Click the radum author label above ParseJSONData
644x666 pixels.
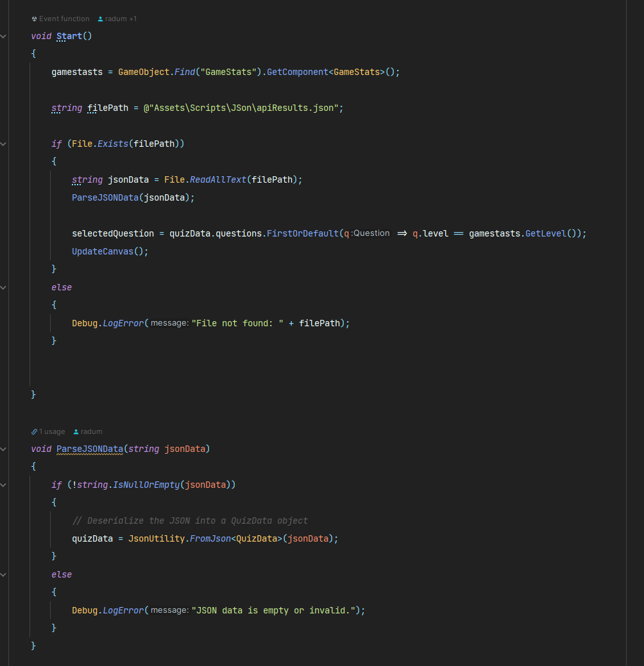(x=91, y=432)
